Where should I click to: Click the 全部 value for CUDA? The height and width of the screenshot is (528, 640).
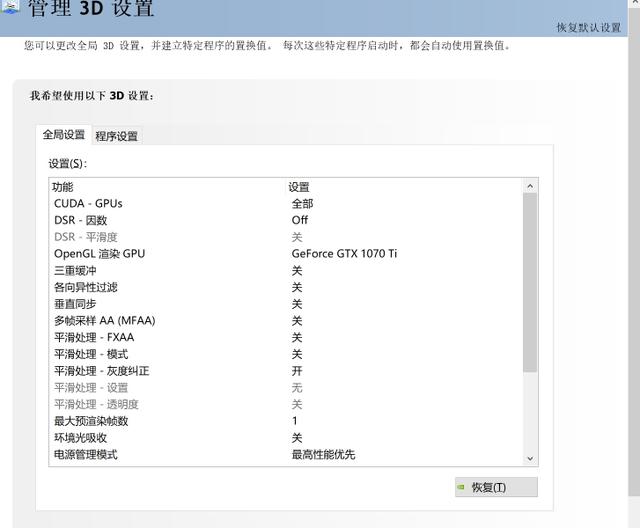click(302, 204)
